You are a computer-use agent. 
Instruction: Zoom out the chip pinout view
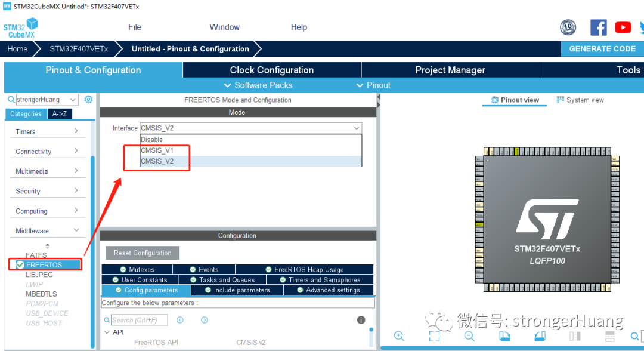point(469,336)
